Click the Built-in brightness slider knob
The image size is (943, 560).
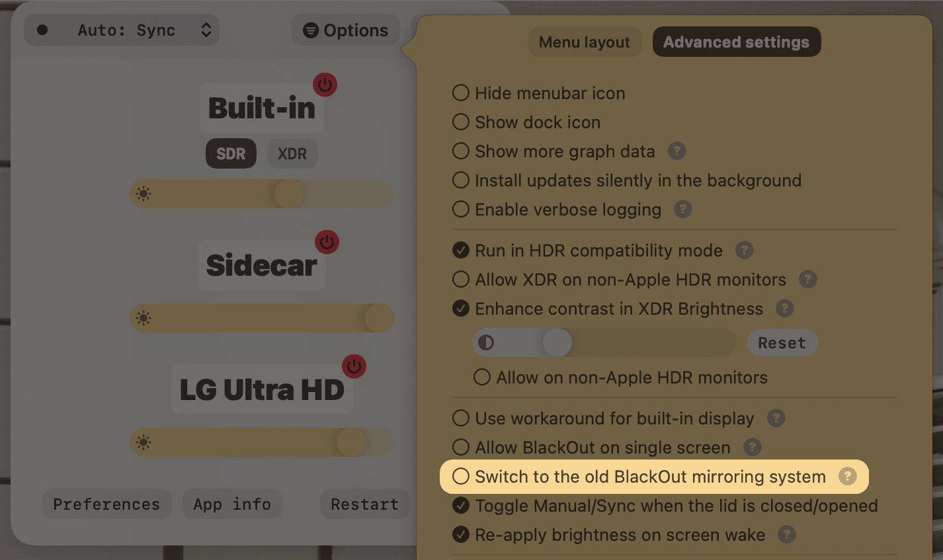(x=289, y=194)
